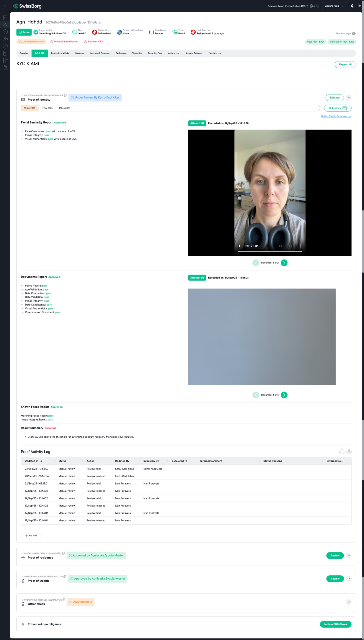Expand Face Comparison details
The height and width of the screenshot is (640, 364).
coord(22,131)
